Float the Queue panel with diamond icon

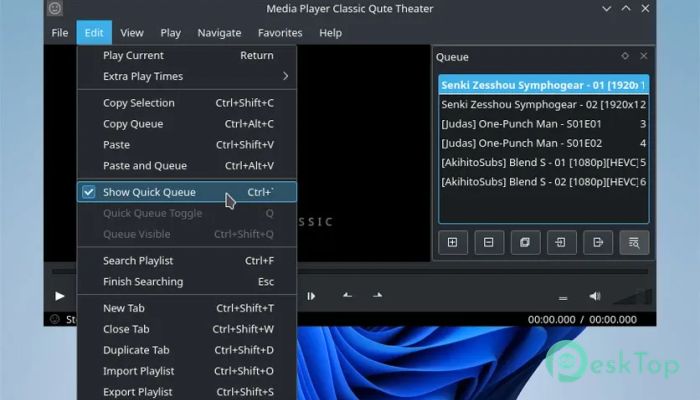625,56
